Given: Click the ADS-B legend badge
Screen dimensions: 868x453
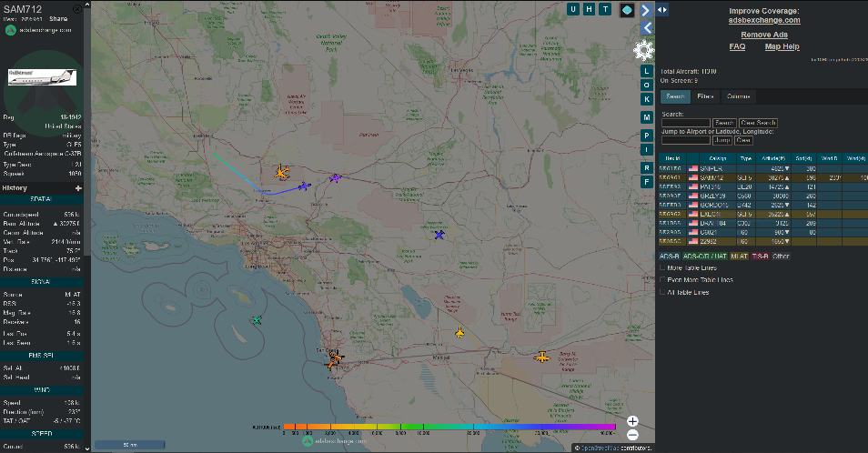Looking at the screenshot, I should tap(670, 257).
